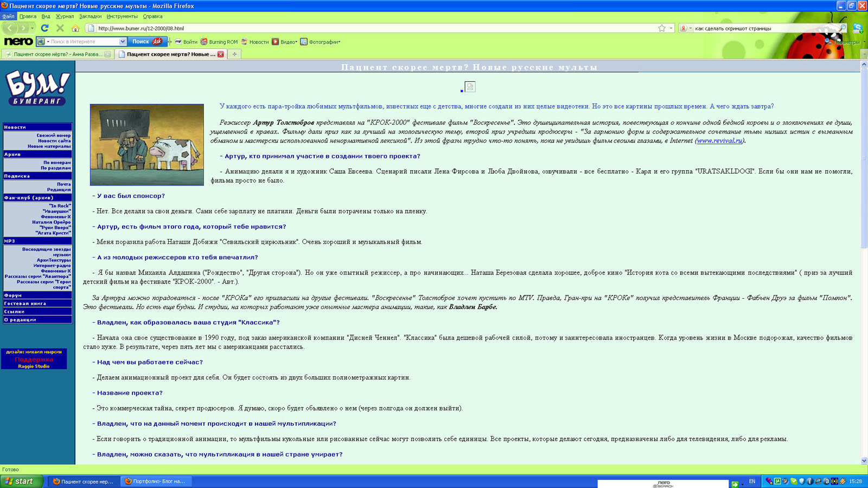Open the Журнал menu
This screenshot has height=488, width=868.
[65, 16]
